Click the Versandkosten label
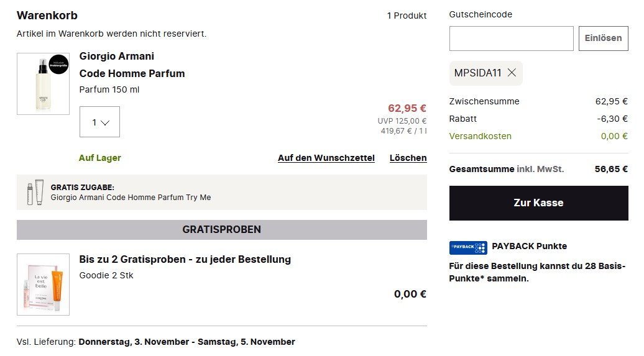 (x=480, y=136)
